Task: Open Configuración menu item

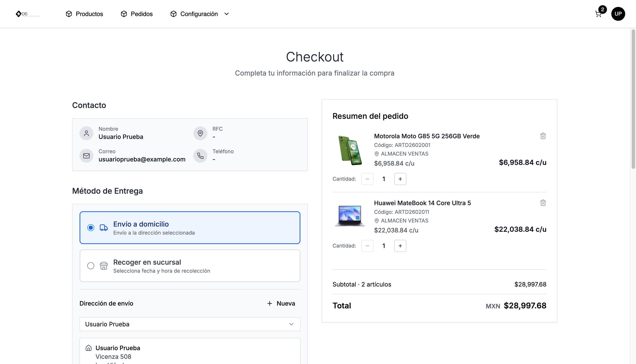Action: (199, 14)
